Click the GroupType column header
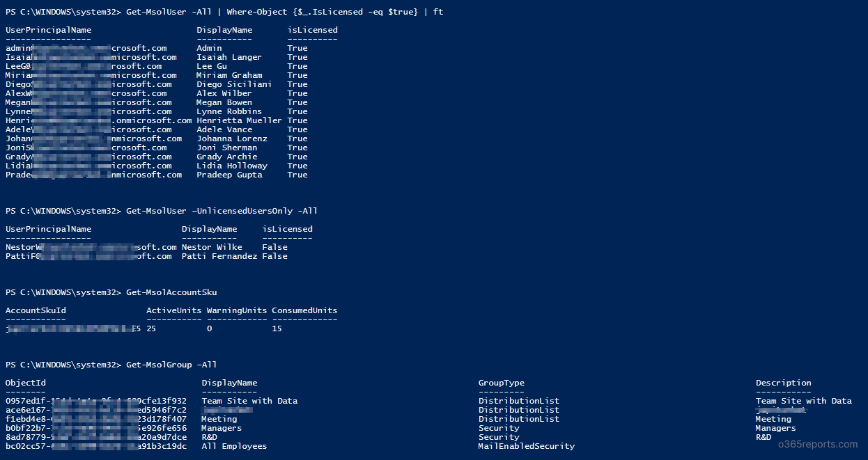Viewport: 868px width, 460px height. click(x=501, y=383)
